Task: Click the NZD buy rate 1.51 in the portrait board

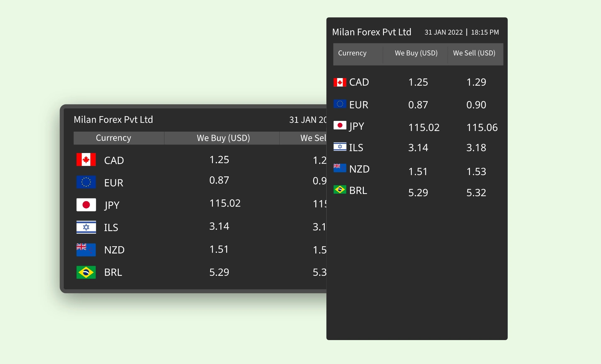Action: (418, 172)
